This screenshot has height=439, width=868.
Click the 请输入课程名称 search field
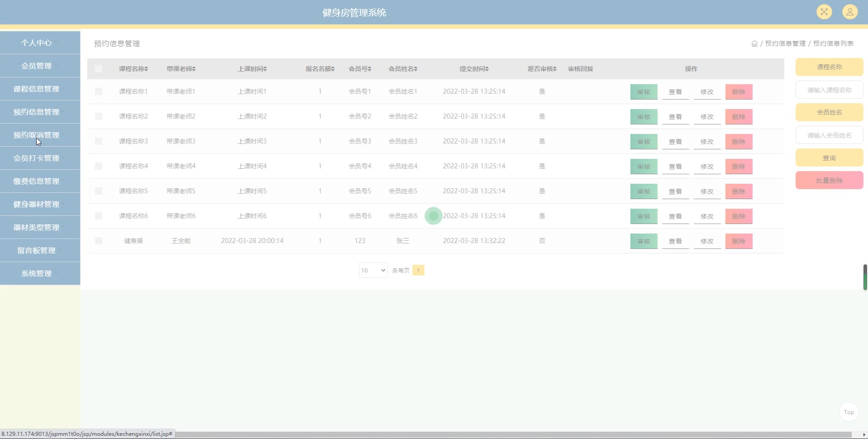tap(829, 90)
